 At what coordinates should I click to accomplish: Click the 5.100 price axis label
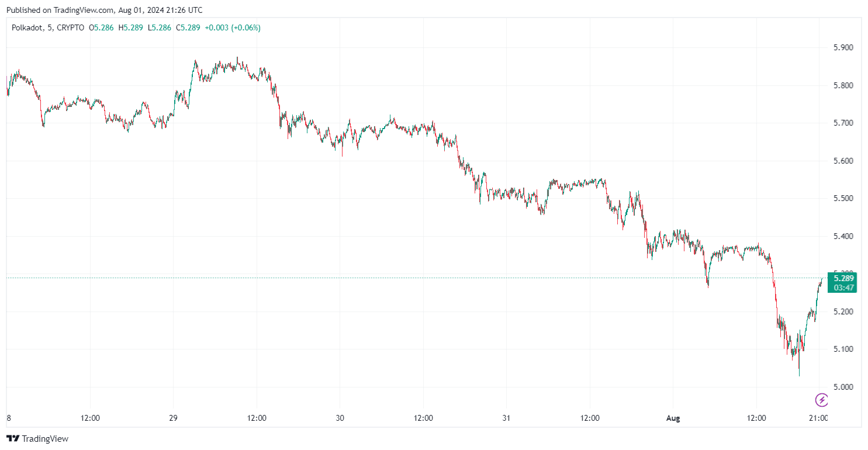click(843, 349)
